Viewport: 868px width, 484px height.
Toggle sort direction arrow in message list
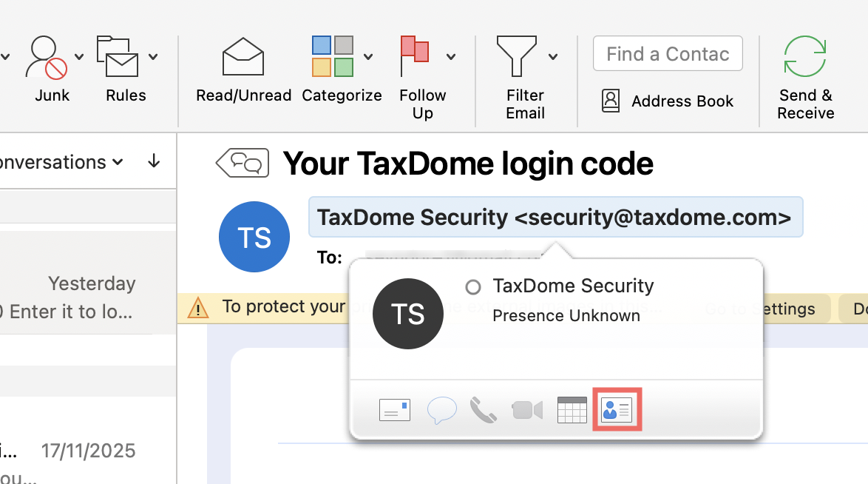(154, 161)
